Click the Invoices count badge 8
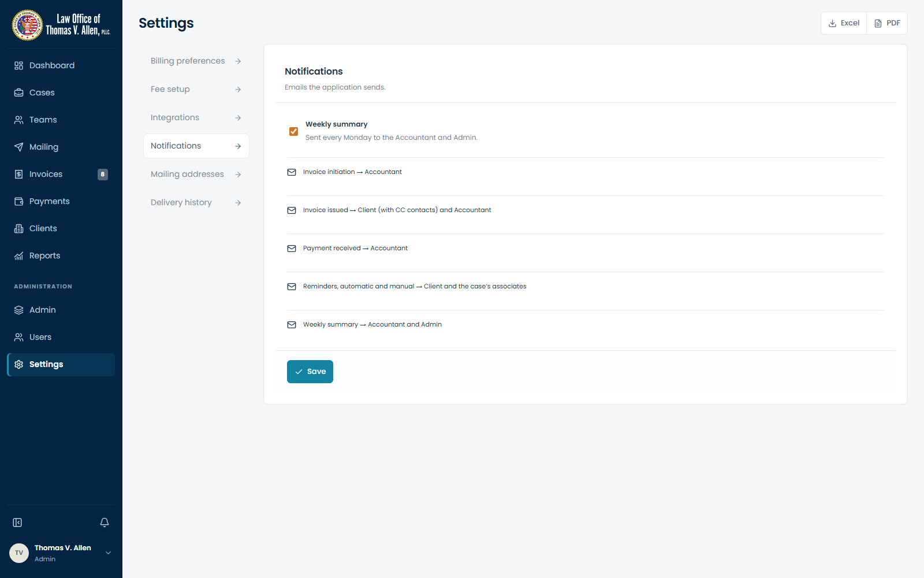 [103, 174]
